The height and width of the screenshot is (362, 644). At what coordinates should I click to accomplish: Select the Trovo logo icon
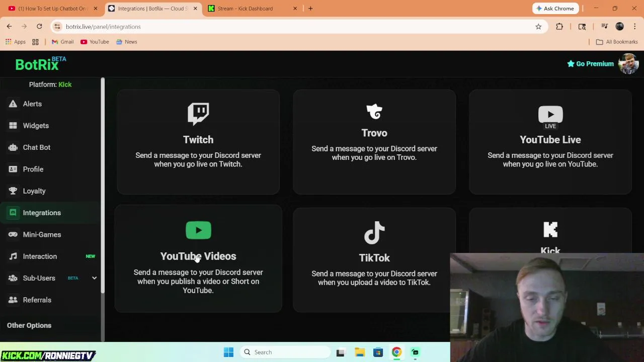coord(374,112)
